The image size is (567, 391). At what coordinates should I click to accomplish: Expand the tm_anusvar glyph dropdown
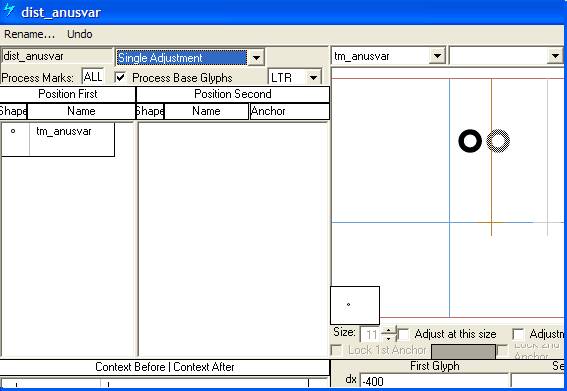pyautogui.click(x=437, y=56)
